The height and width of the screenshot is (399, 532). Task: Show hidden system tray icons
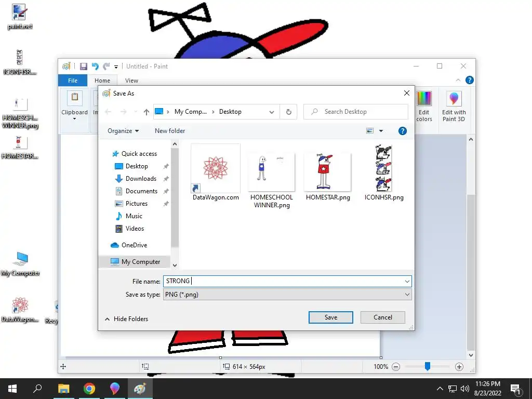point(440,389)
